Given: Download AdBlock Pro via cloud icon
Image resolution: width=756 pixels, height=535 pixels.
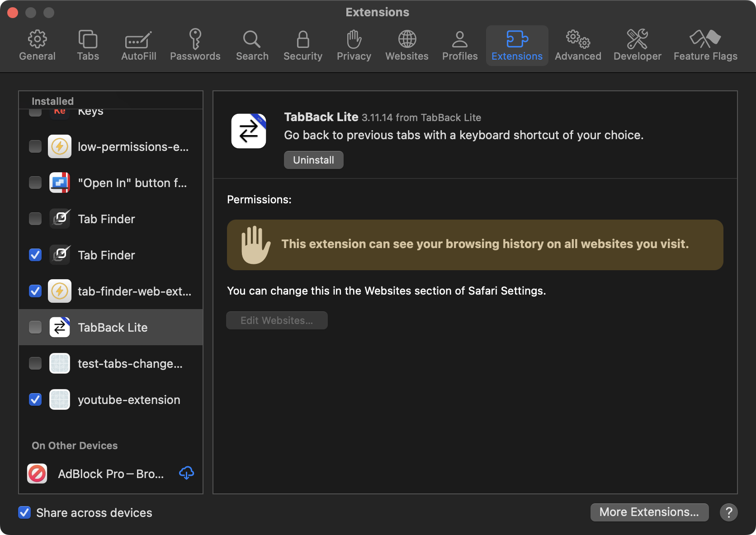Looking at the screenshot, I should pos(186,473).
